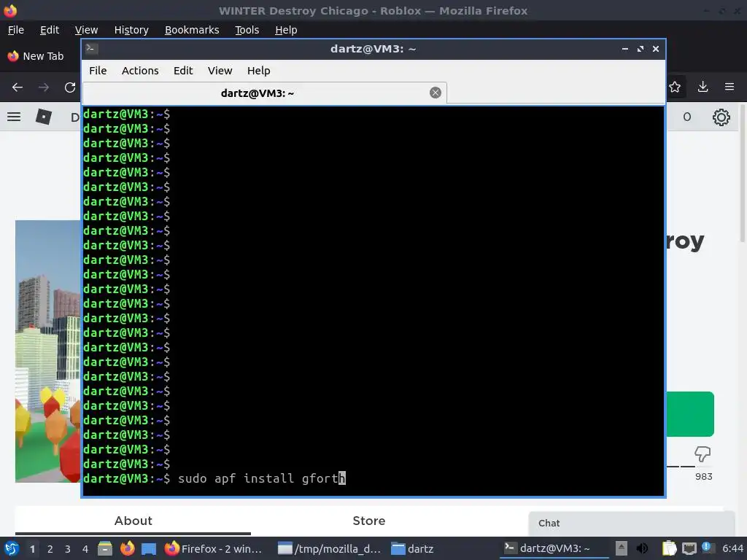Open dartz folder taskbar window

tap(413, 548)
